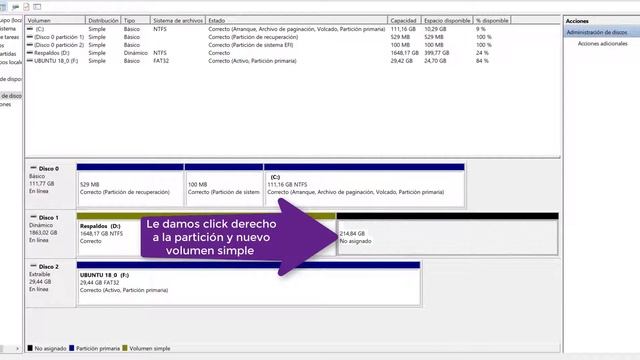This screenshot has width=640, height=360.
Task: Click 'Correcto (Partición de sistema EFI)' status cell
Action: [251, 45]
